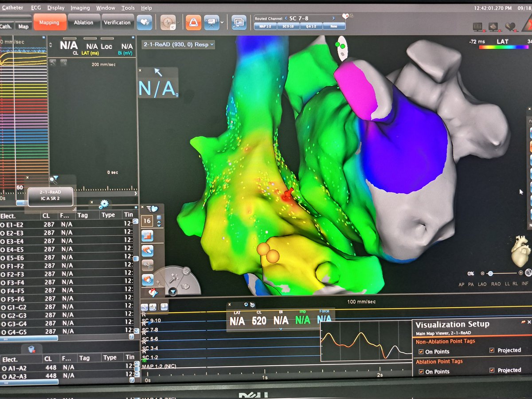Click the gear icon on LAT info box
Viewport: 532px width, 399px height.
coord(252,305)
